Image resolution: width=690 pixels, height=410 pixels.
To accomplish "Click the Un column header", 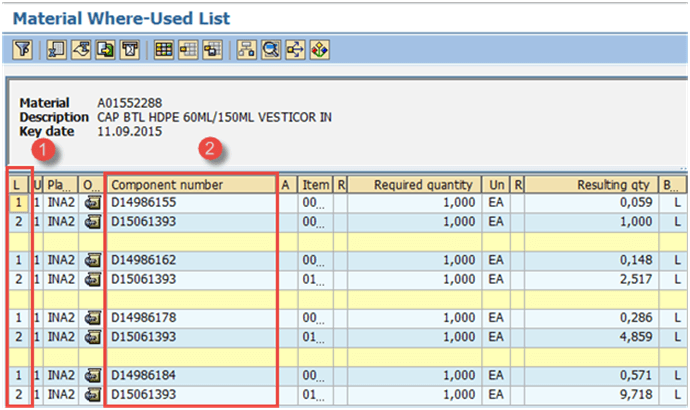I will [496, 184].
